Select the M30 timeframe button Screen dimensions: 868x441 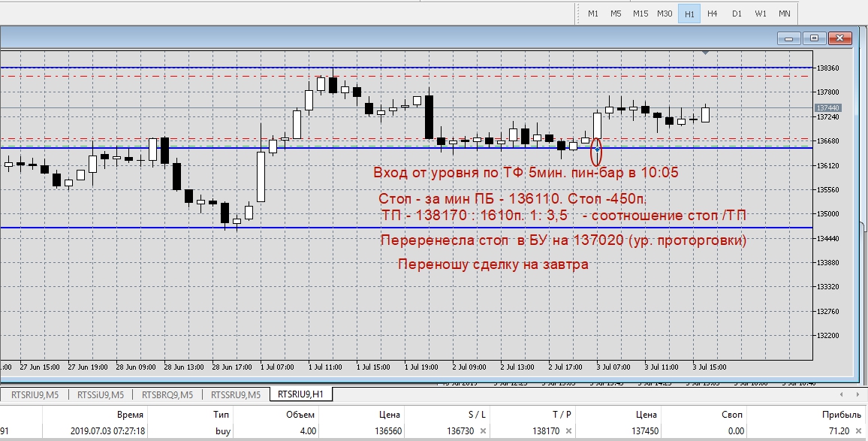pyautogui.click(x=665, y=14)
